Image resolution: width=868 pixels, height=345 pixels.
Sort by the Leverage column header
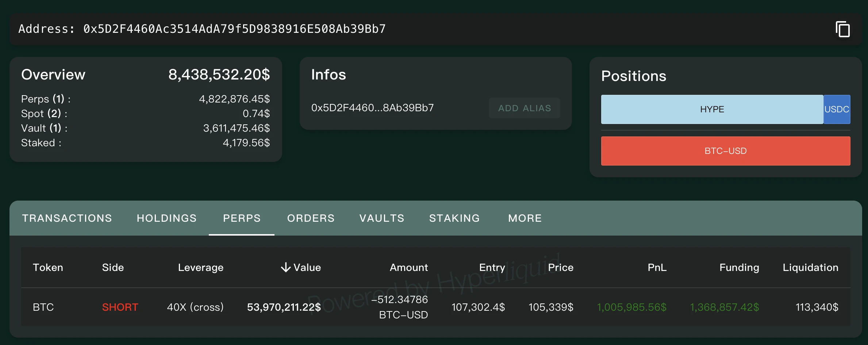[200, 268]
